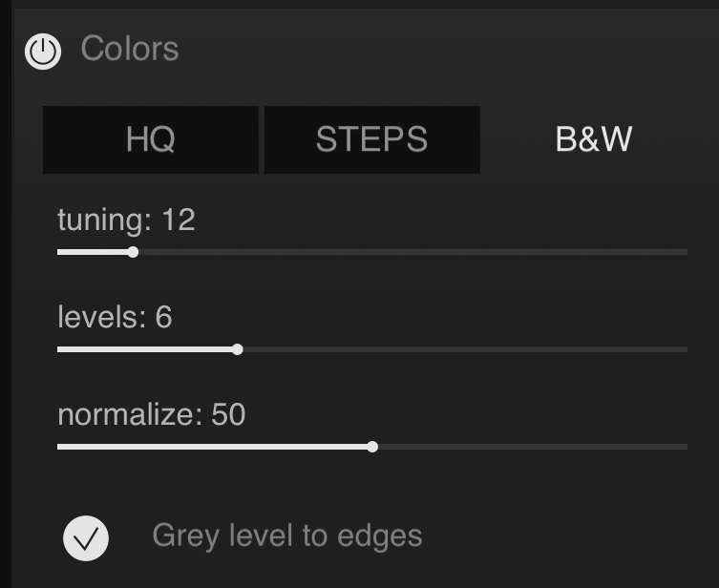
Task: Open the B&W tab
Action: click(x=594, y=139)
